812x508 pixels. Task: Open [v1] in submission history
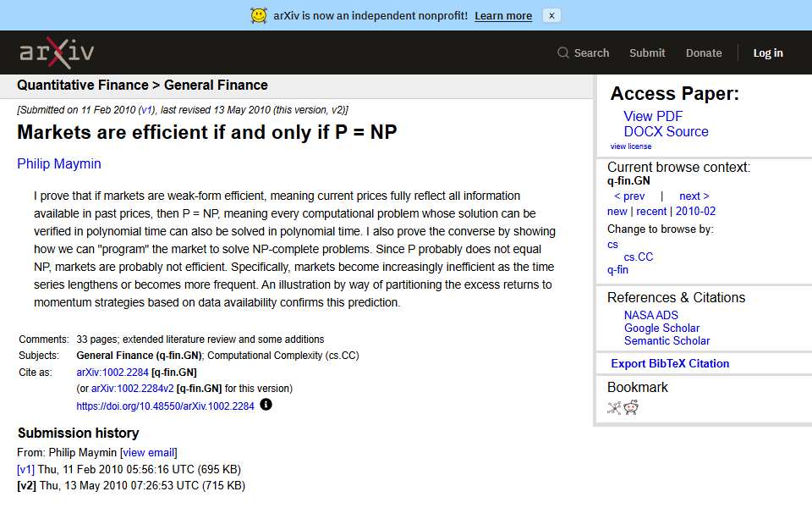click(x=26, y=469)
